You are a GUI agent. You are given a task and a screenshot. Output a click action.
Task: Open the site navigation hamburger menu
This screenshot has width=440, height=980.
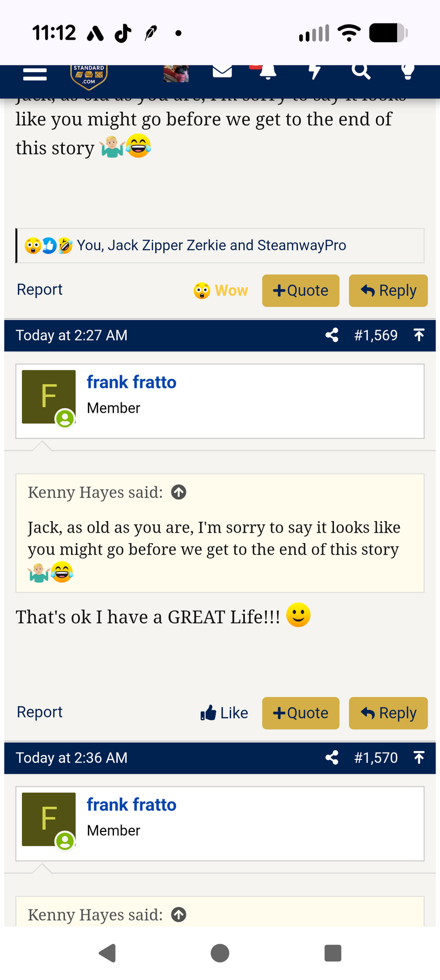[34, 73]
